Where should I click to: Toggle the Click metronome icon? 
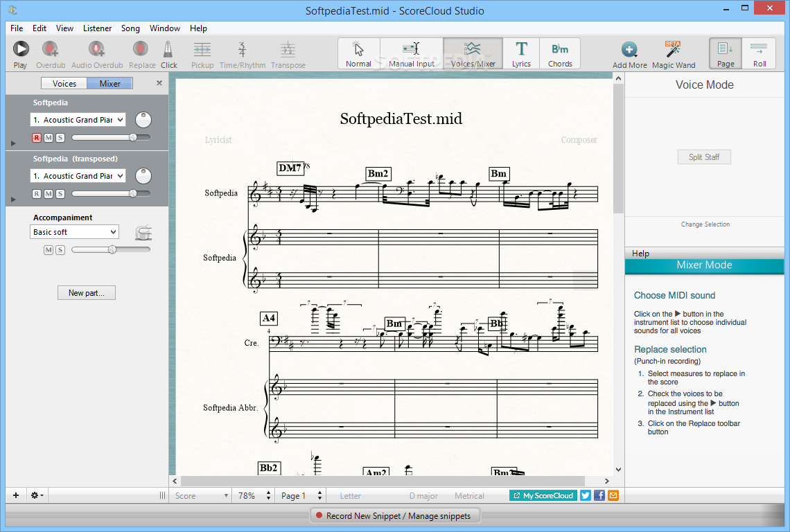point(168,49)
